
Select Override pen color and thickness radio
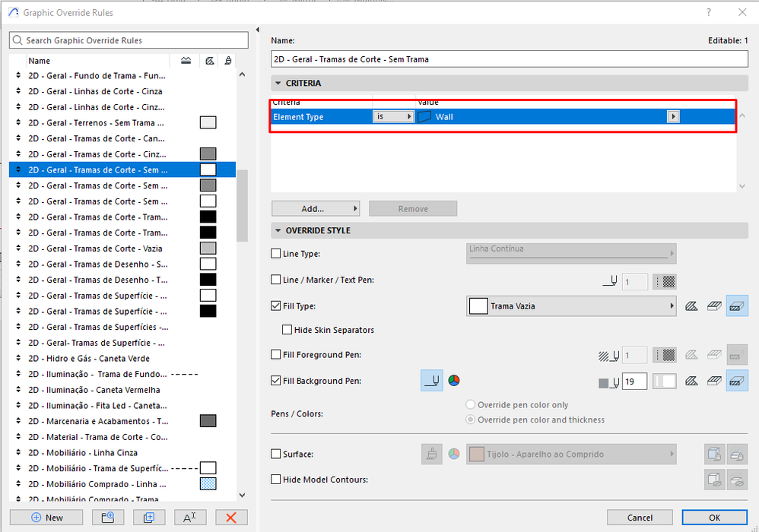coord(470,420)
